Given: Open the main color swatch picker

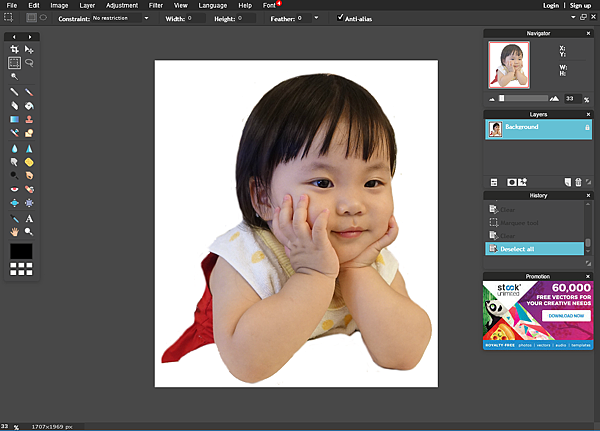Looking at the screenshot, I should pyautogui.click(x=21, y=251).
